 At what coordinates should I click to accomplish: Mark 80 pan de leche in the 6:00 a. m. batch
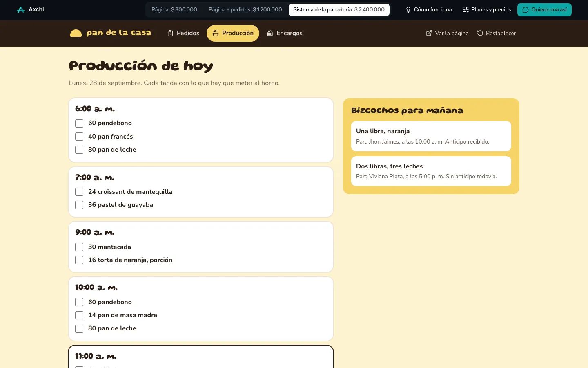click(x=79, y=150)
